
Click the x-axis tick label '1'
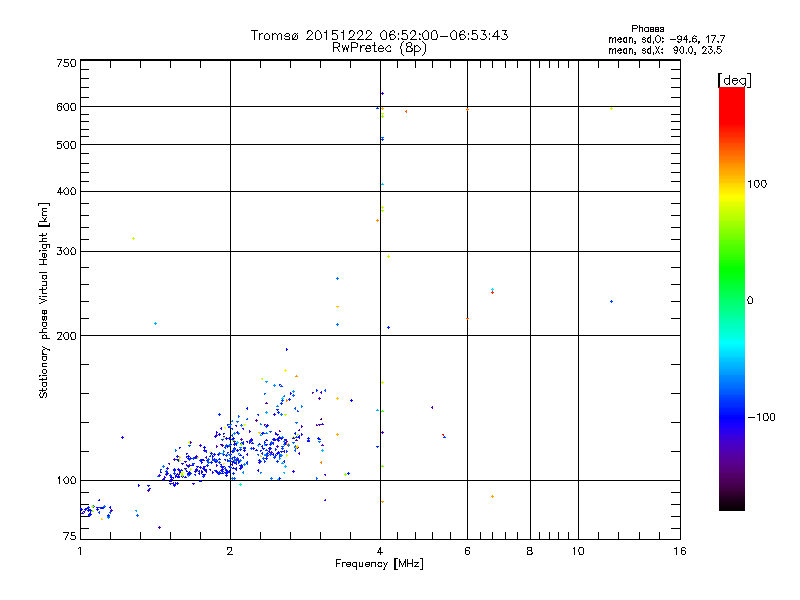click(x=80, y=551)
